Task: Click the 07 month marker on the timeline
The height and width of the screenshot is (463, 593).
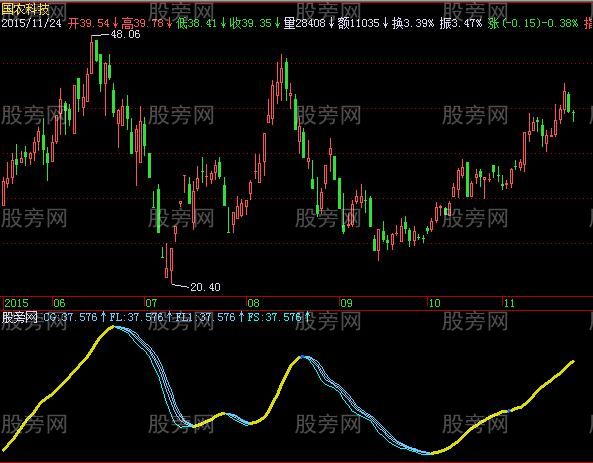Action: click(x=151, y=303)
